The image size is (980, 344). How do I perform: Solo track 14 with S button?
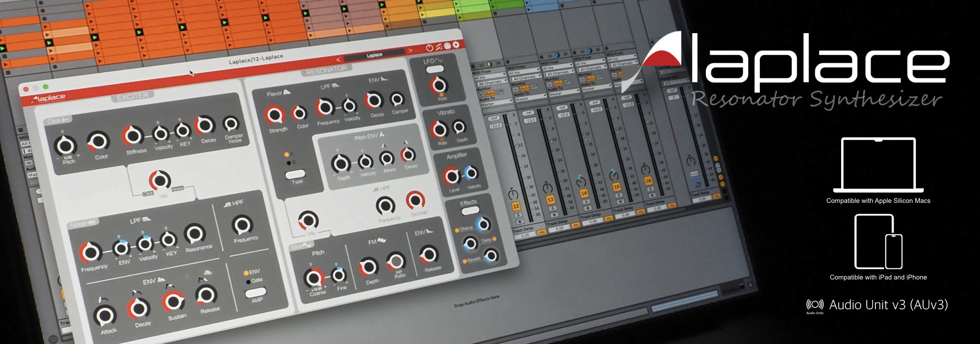point(585,202)
